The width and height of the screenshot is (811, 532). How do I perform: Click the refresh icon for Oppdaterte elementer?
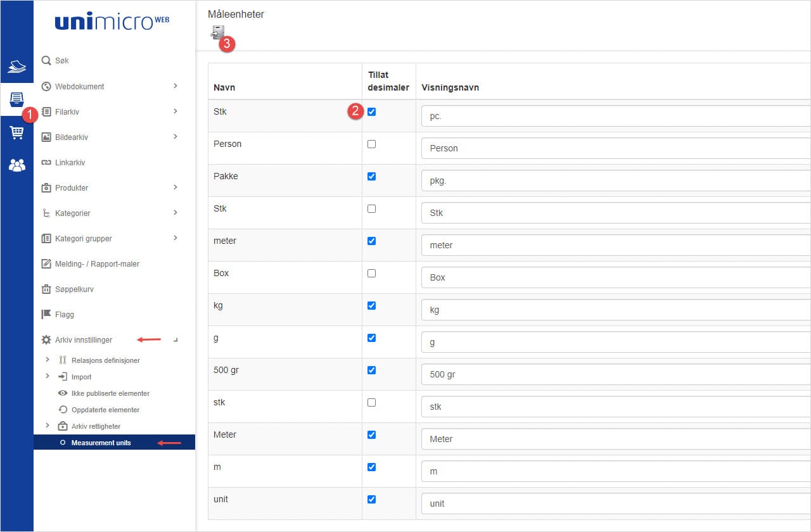click(62, 410)
